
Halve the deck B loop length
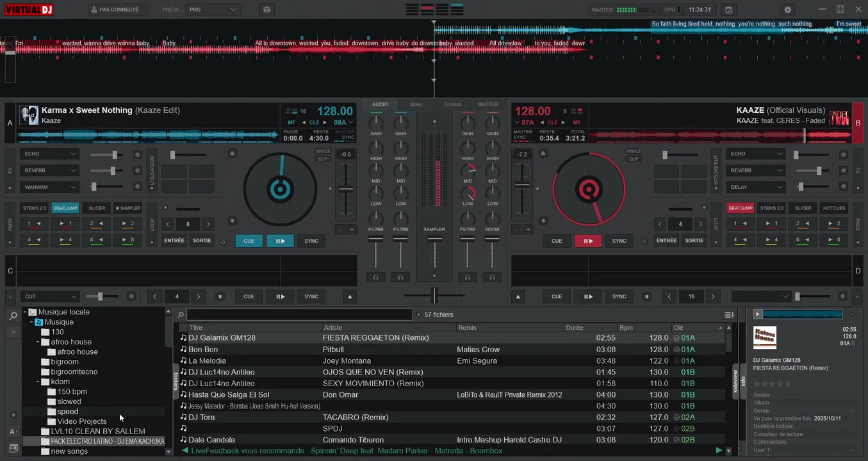[x=660, y=224]
